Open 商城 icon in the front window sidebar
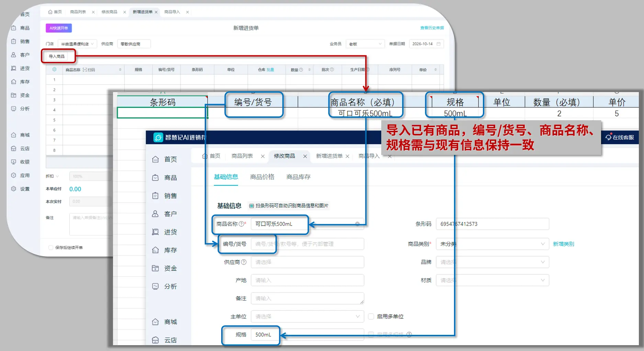This screenshot has height=351, width=644. [x=155, y=322]
